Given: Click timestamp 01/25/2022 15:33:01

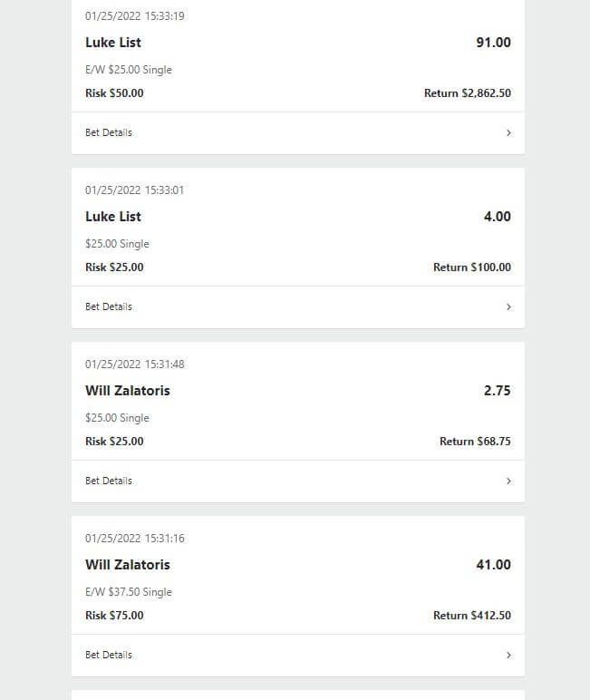Looking at the screenshot, I should [x=134, y=190].
